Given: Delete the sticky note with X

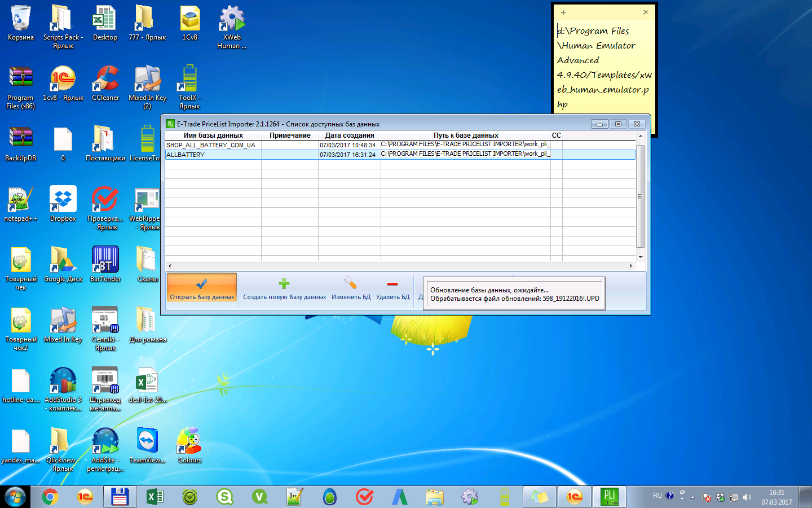Looking at the screenshot, I should click(646, 12).
